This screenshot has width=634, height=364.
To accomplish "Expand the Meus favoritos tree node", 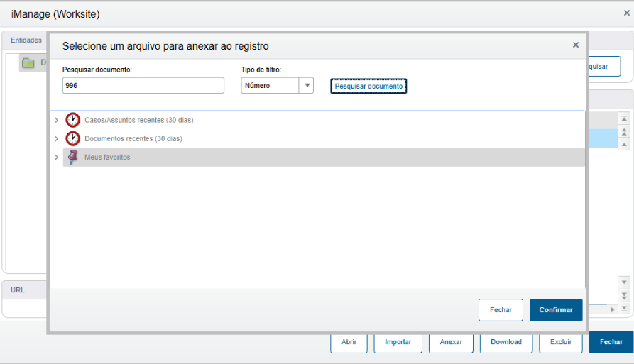I will (56, 157).
